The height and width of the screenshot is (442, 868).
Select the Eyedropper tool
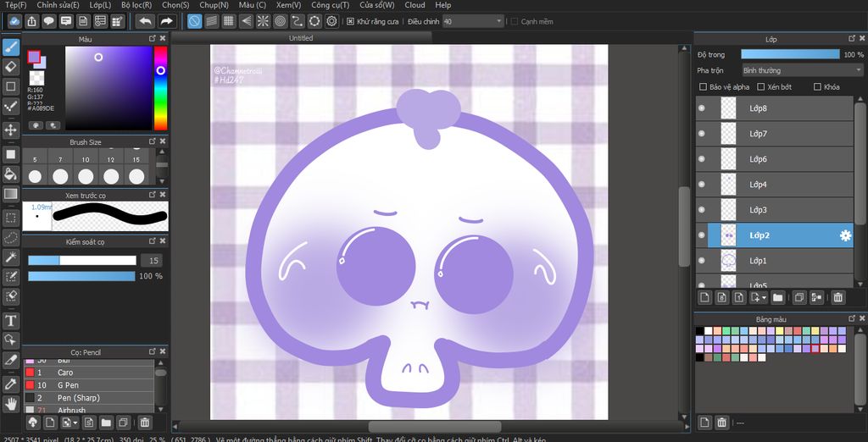10,384
